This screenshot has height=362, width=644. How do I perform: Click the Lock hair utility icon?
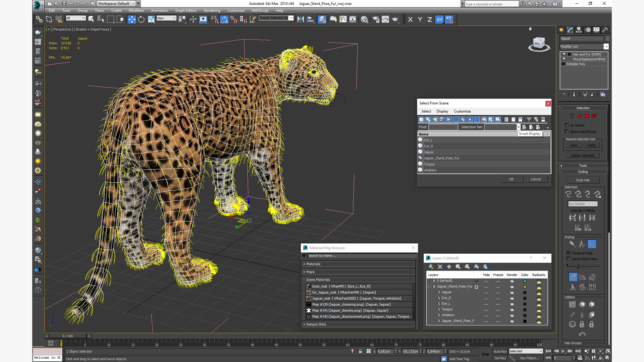coord(582,324)
